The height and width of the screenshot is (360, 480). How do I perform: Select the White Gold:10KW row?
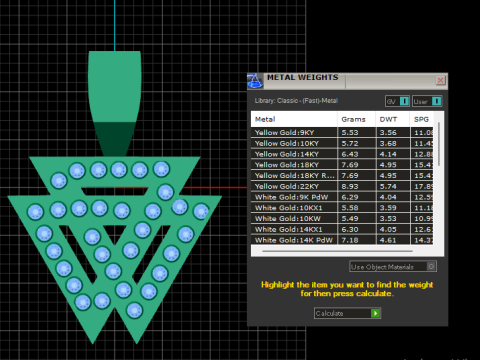click(x=342, y=218)
